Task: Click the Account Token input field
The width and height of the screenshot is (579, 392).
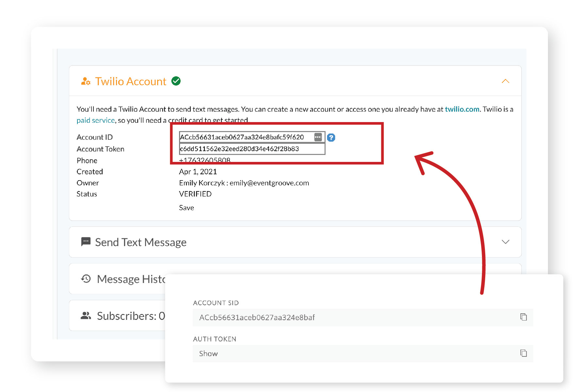Action: click(252, 149)
